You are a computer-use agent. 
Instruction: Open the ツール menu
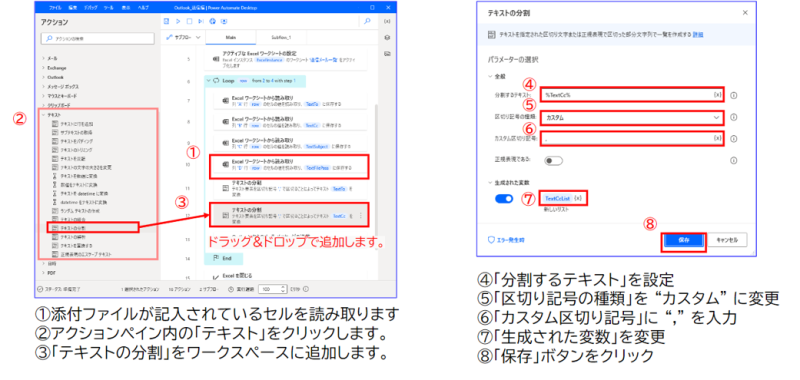tap(108, 8)
